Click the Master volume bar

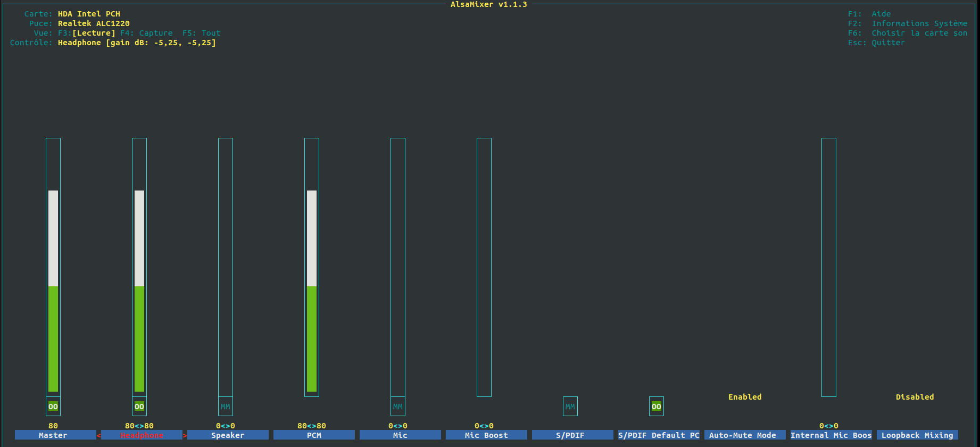coord(53,267)
